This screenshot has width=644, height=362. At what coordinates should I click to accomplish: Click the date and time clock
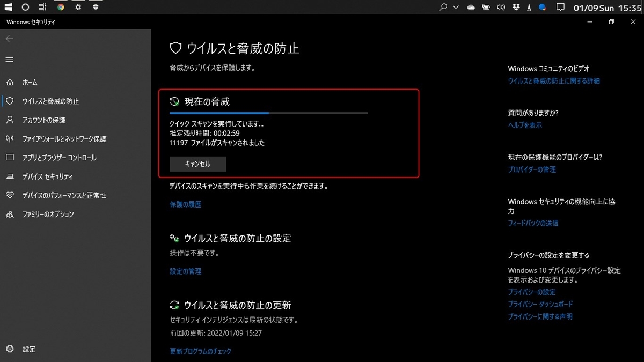coord(607,8)
